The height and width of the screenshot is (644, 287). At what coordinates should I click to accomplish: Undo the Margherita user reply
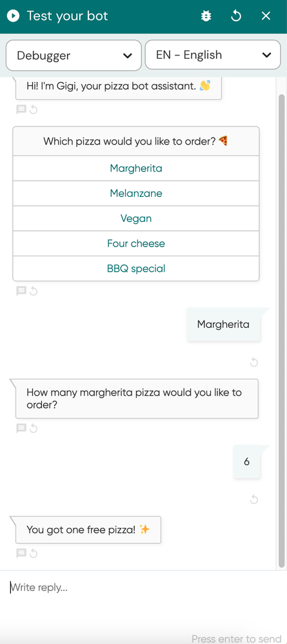coord(254,362)
